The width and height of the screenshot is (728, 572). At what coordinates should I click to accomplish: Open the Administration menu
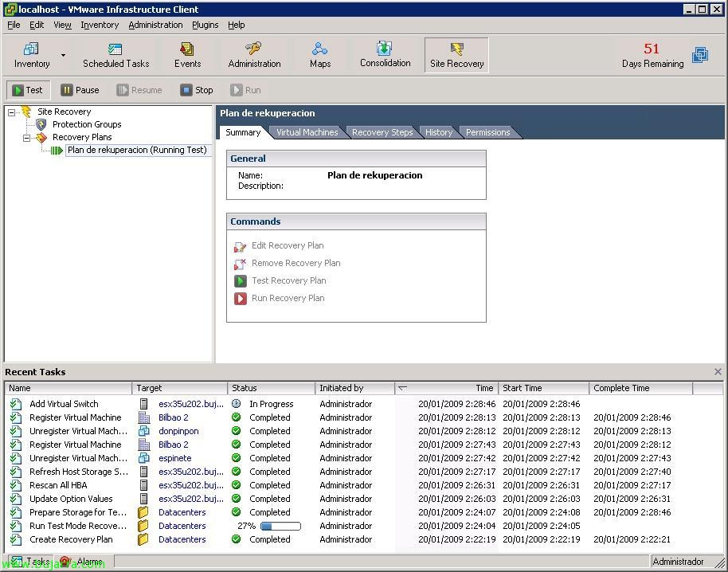155,25
